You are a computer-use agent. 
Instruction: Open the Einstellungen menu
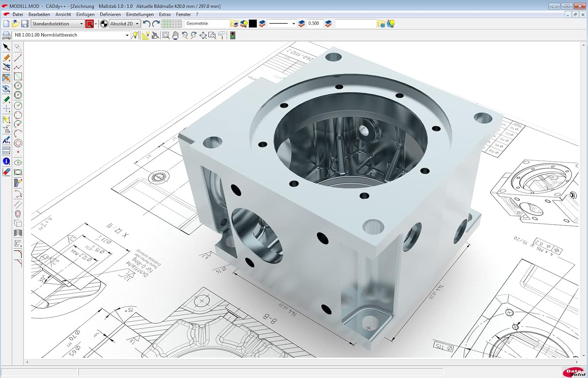tap(140, 15)
